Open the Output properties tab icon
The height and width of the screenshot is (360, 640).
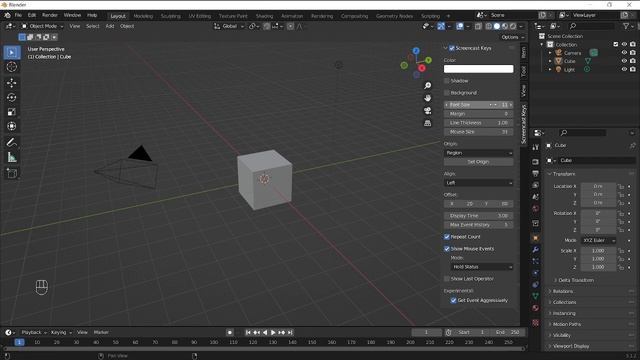pos(536,173)
